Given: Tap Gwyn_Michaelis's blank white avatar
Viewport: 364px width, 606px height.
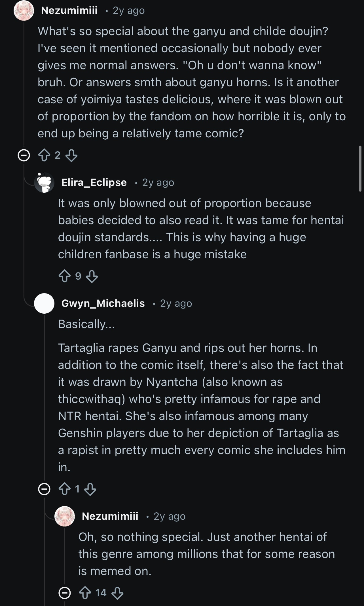Looking at the screenshot, I should (44, 303).
